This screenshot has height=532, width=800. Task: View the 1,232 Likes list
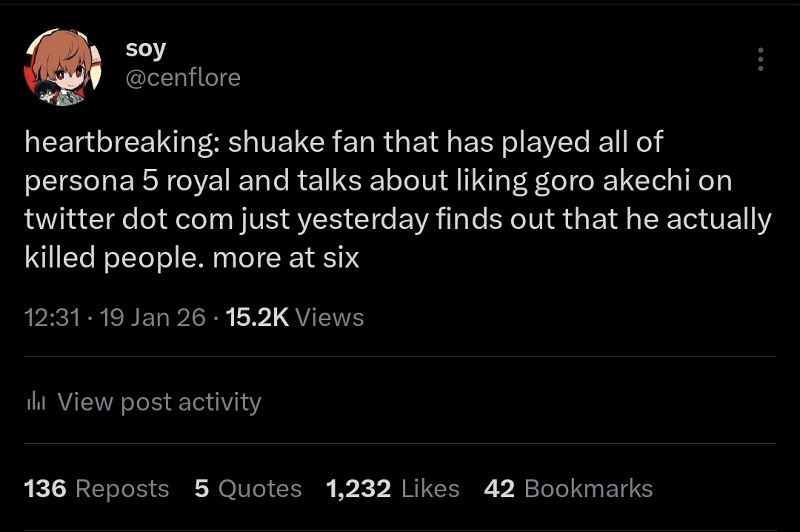[x=393, y=488]
